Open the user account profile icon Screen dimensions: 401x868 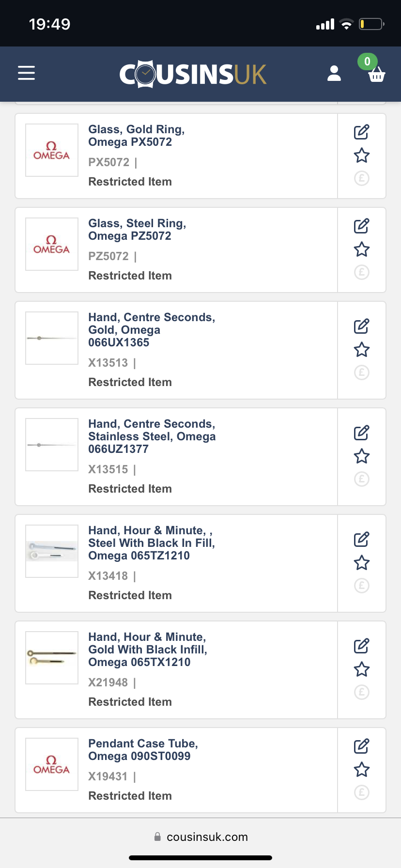pos(334,74)
